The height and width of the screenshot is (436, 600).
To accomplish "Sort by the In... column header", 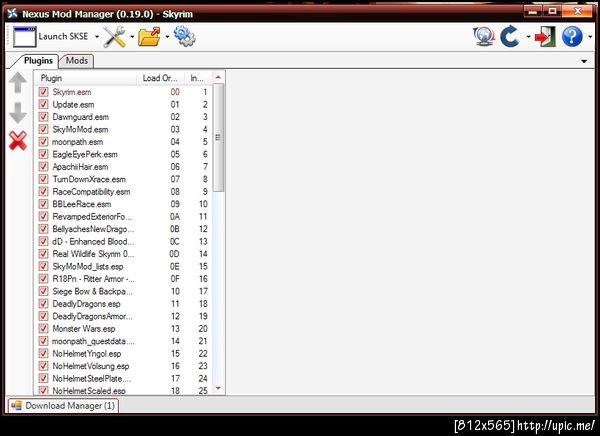I will [197, 78].
